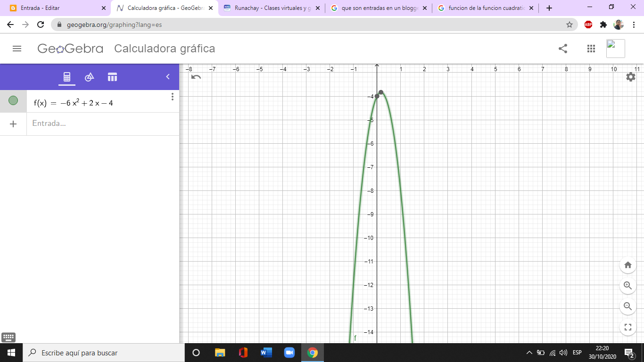Open the three-dot options for f(x)

point(172,97)
